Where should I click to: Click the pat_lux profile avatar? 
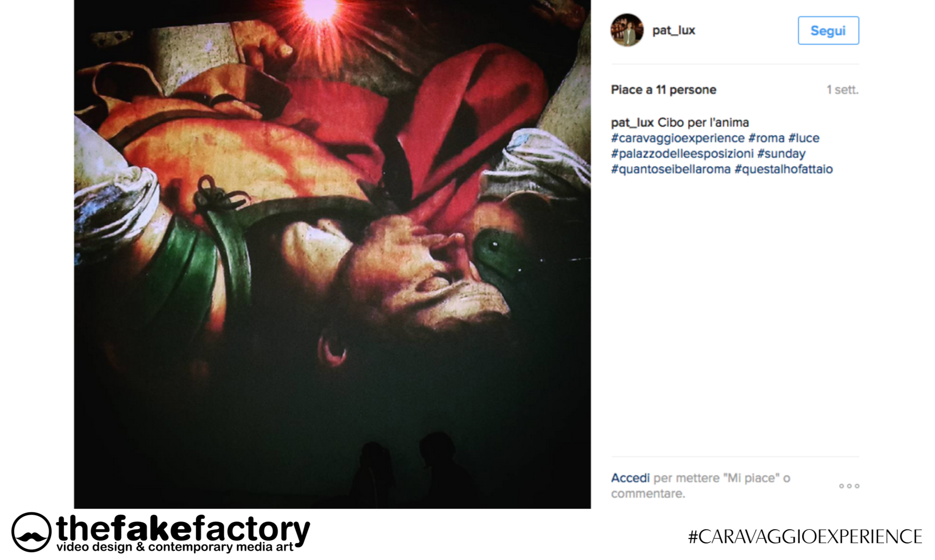coord(627,30)
